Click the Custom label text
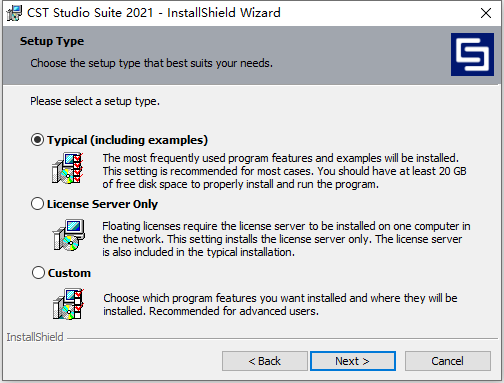 pyautogui.click(x=69, y=273)
